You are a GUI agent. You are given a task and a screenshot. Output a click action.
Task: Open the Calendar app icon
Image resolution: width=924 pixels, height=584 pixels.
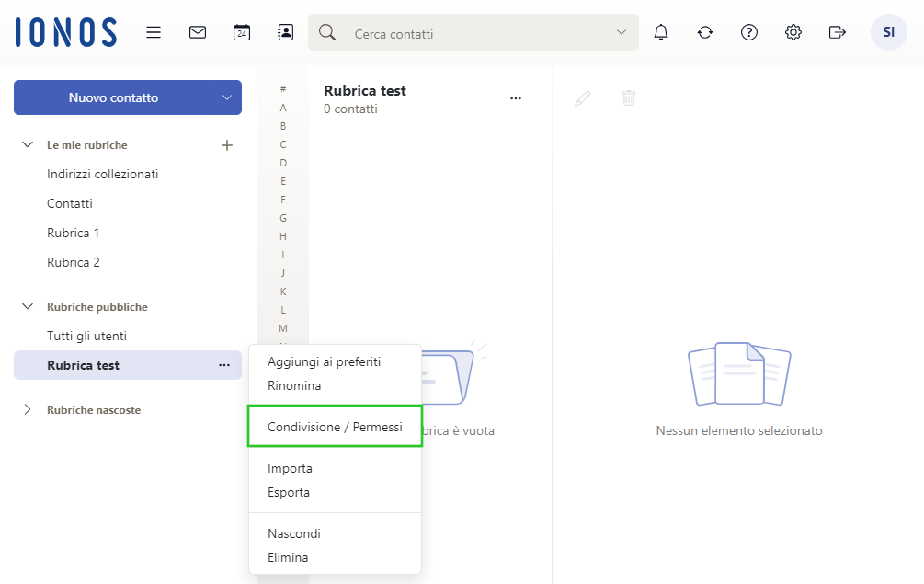coord(242,32)
